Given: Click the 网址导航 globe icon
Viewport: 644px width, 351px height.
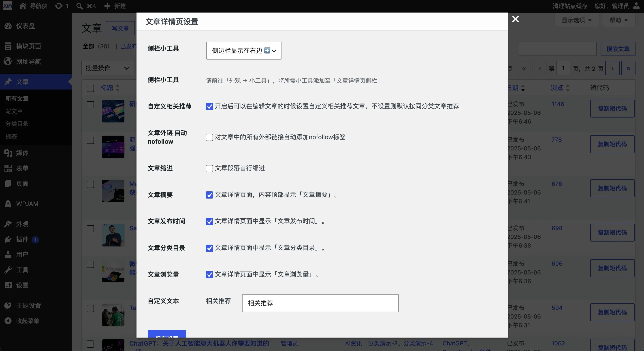Looking at the screenshot, I should point(8,61).
